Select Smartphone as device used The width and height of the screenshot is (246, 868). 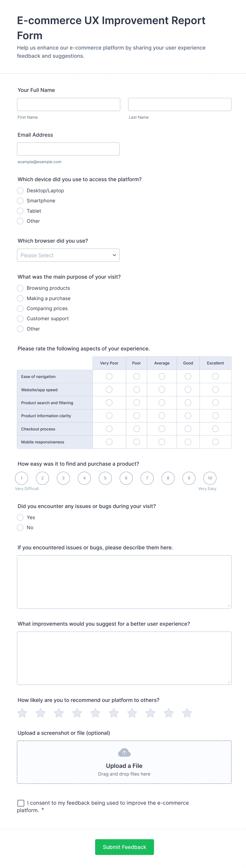21,201
